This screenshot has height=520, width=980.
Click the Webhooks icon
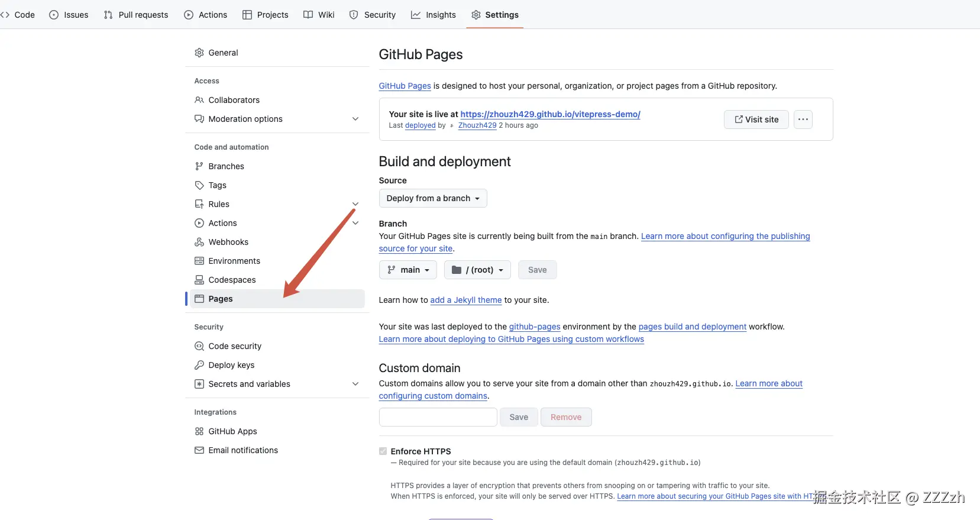(199, 242)
